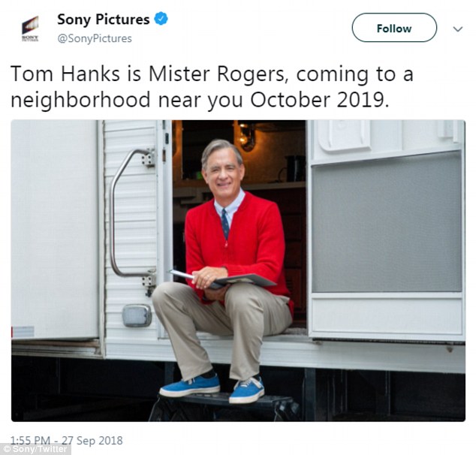Click "October 2019" in the tweet text
Viewport: 476px width, 455px height.
(x=319, y=100)
